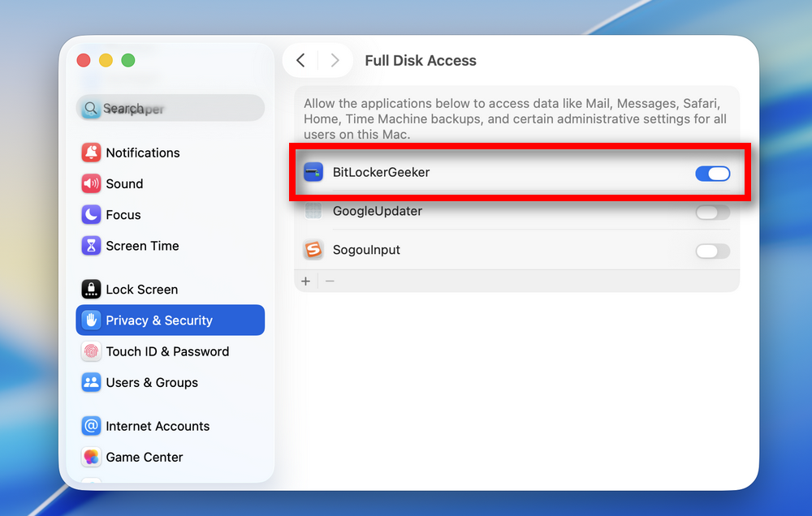Remove an app using the minus button
812x516 pixels.
pos(330,281)
